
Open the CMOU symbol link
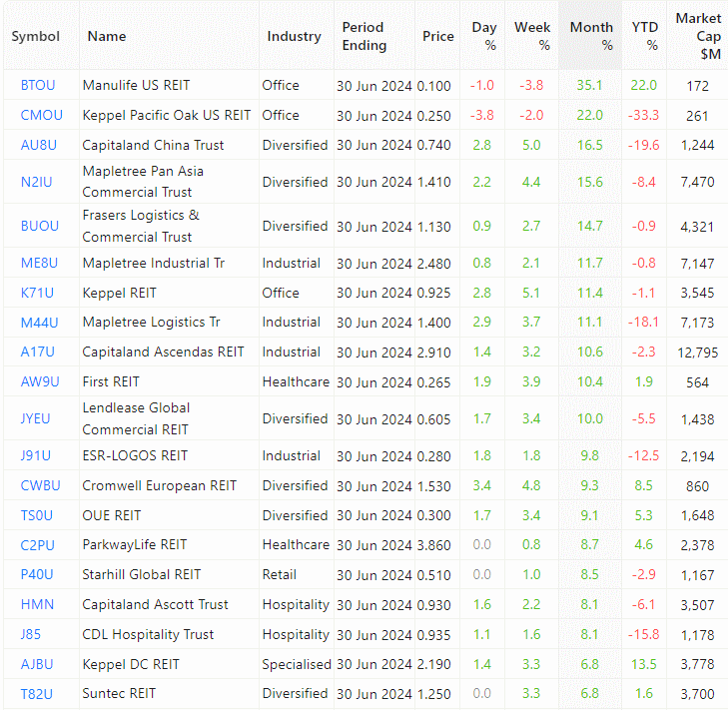click(41, 115)
